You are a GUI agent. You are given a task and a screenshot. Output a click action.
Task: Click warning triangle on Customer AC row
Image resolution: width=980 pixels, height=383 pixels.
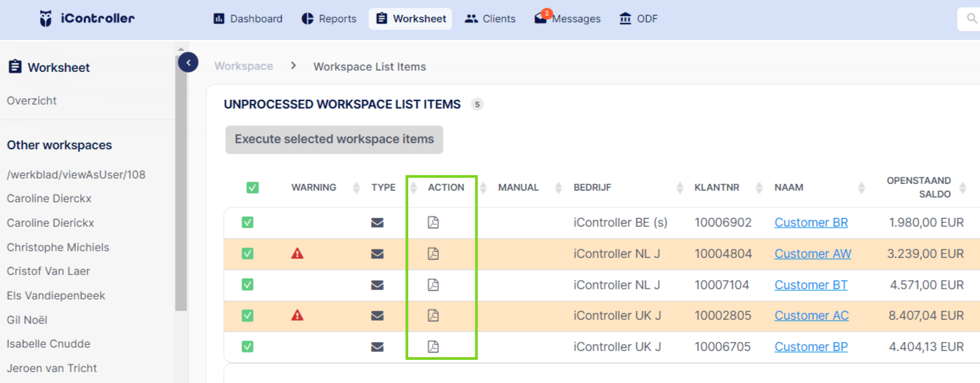(x=297, y=315)
